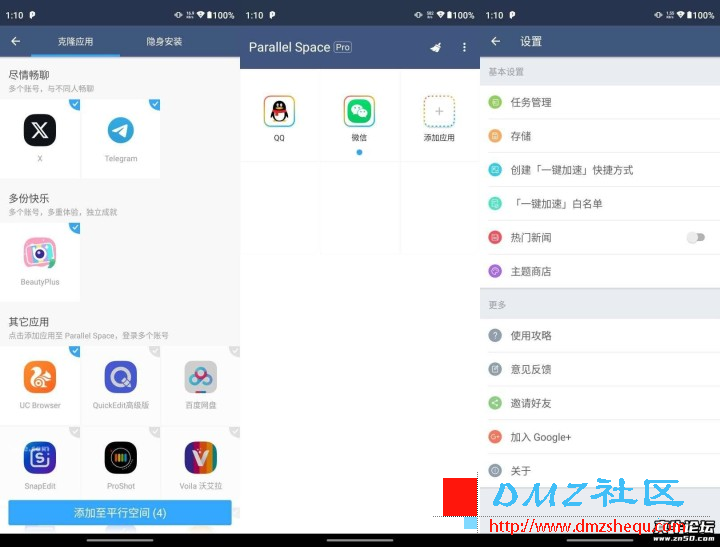Tap the broom cleanup icon

[x=435, y=48]
